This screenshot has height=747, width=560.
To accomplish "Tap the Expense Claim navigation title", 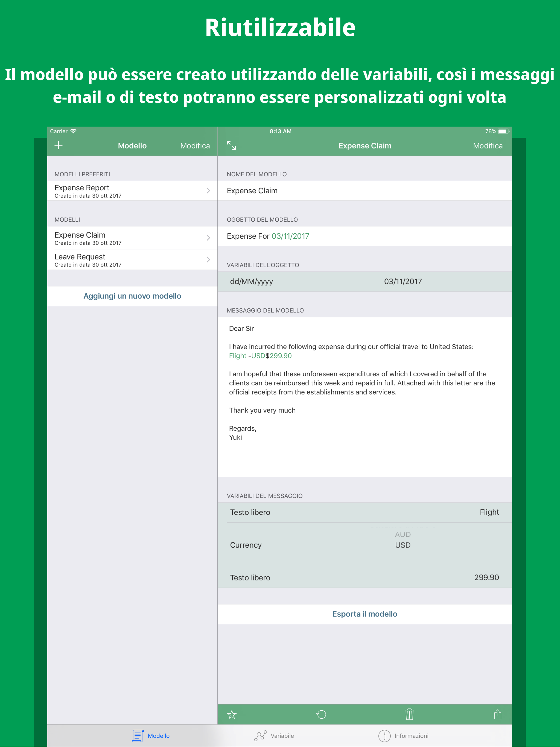I will click(x=365, y=145).
